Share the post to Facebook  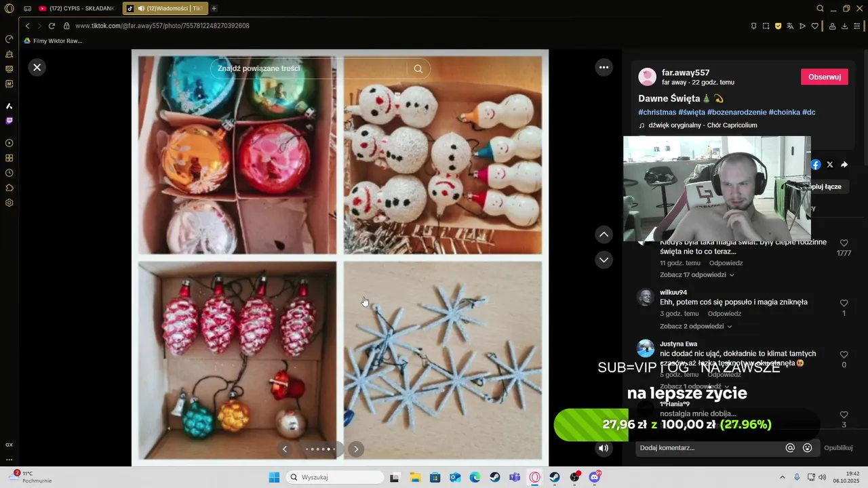pos(816,165)
